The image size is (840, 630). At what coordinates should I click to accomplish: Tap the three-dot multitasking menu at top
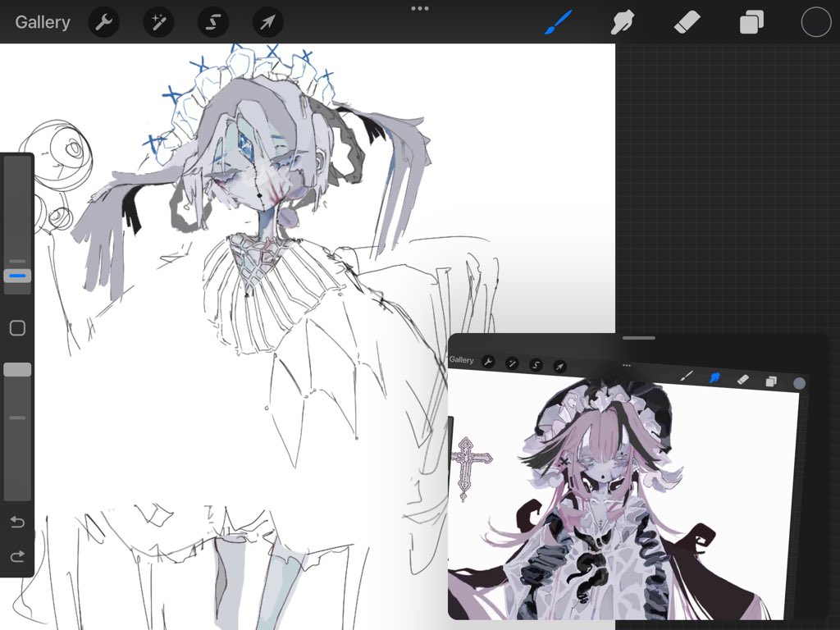click(420, 8)
